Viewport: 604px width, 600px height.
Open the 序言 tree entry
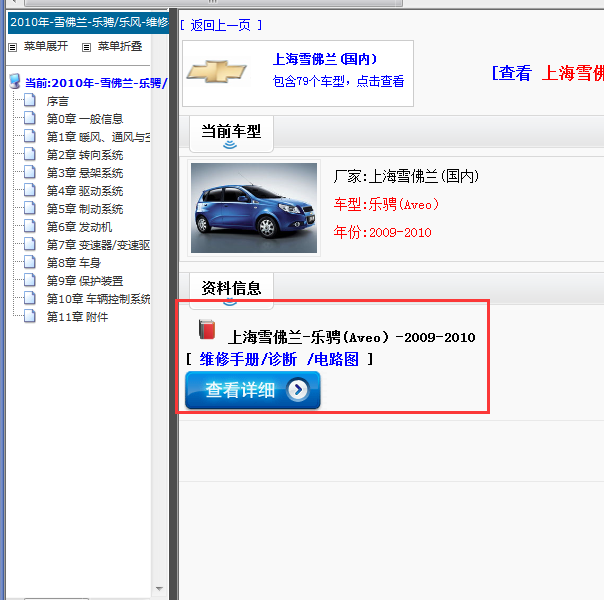click(x=57, y=101)
